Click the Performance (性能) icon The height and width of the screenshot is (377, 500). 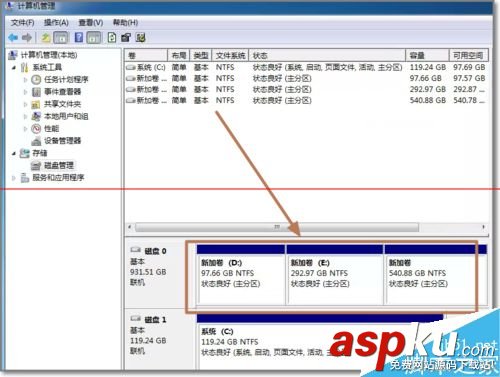coord(36,129)
